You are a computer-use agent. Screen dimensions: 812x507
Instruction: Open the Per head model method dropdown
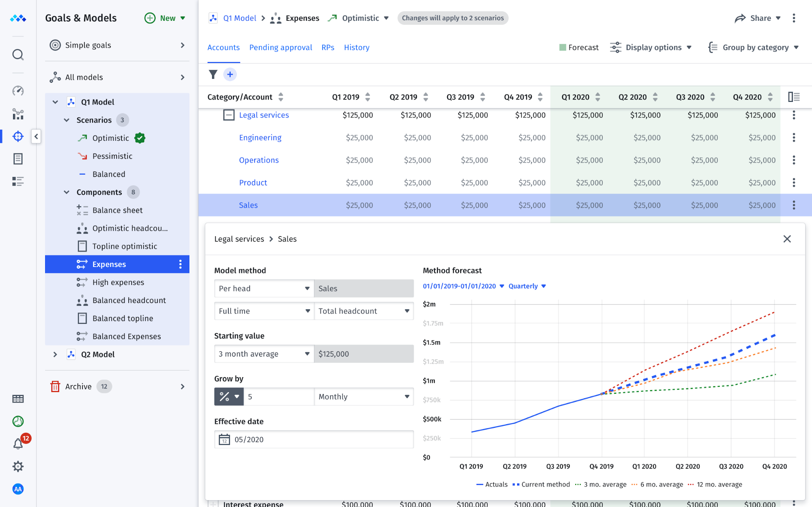(x=264, y=288)
